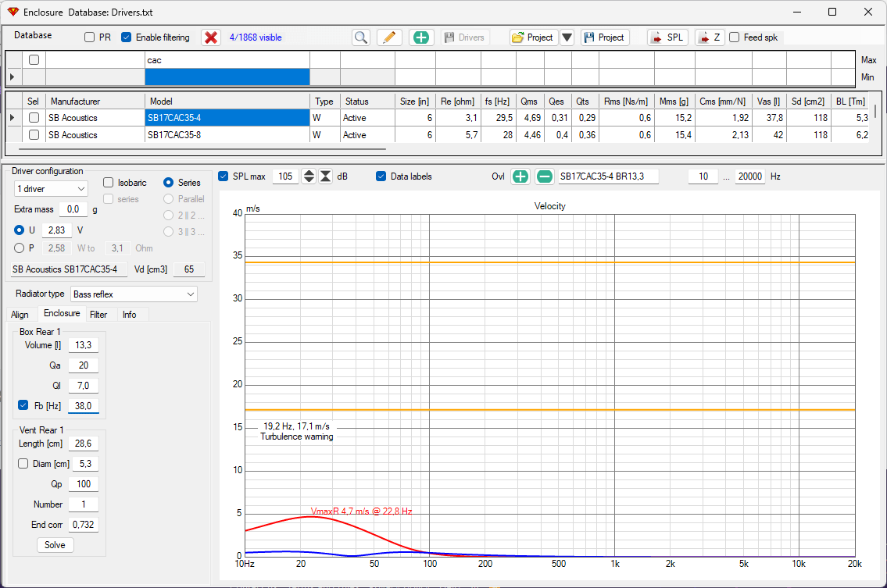
Task: Sort by Qts column header
Action: [x=585, y=102]
